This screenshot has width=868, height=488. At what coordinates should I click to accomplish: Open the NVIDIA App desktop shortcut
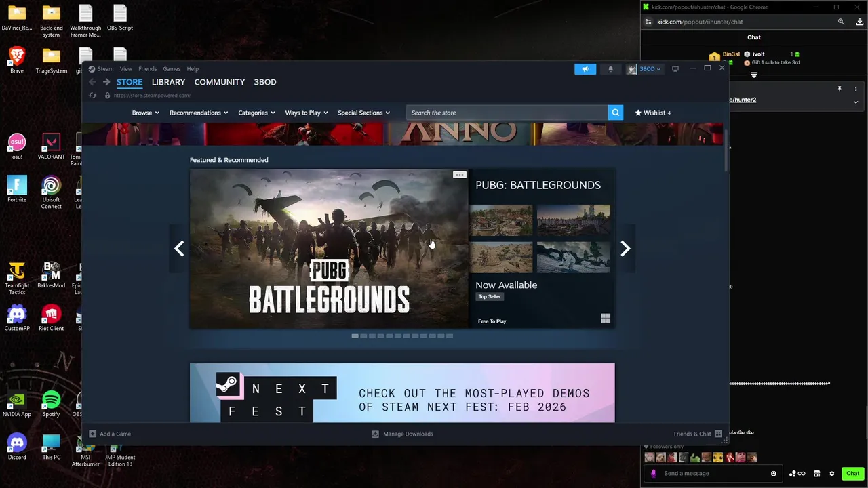tap(17, 404)
